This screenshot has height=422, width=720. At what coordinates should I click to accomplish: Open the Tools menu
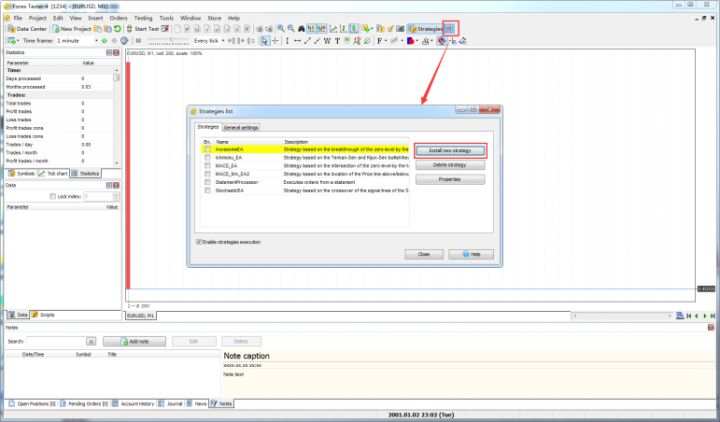pos(167,18)
